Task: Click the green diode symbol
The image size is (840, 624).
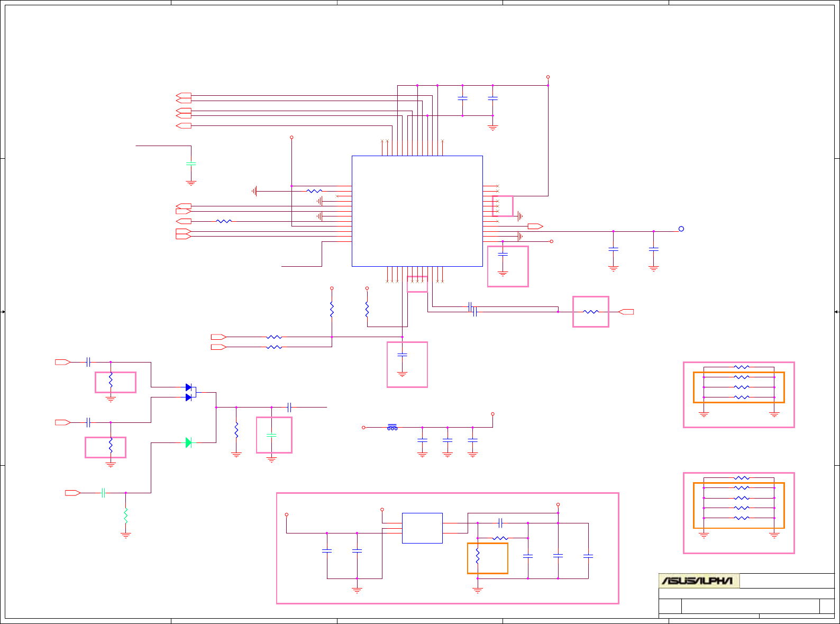Action: click(x=188, y=442)
